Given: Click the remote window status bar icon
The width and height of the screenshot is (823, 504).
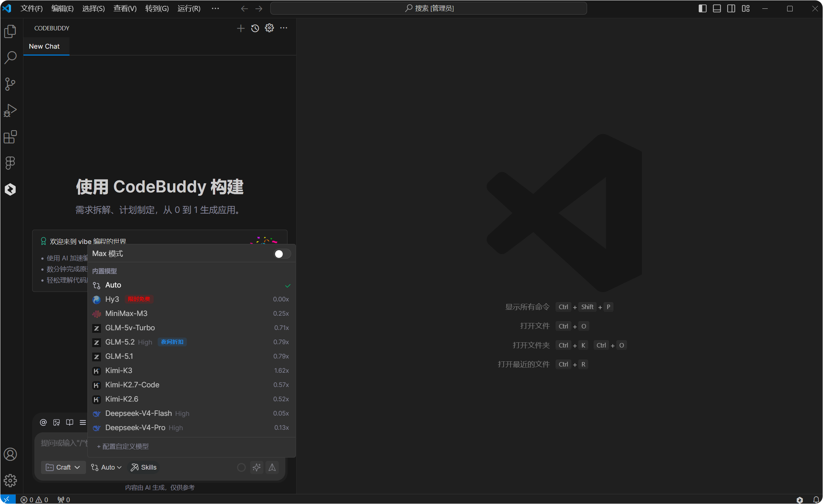Looking at the screenshot, I should coord(8,499).
